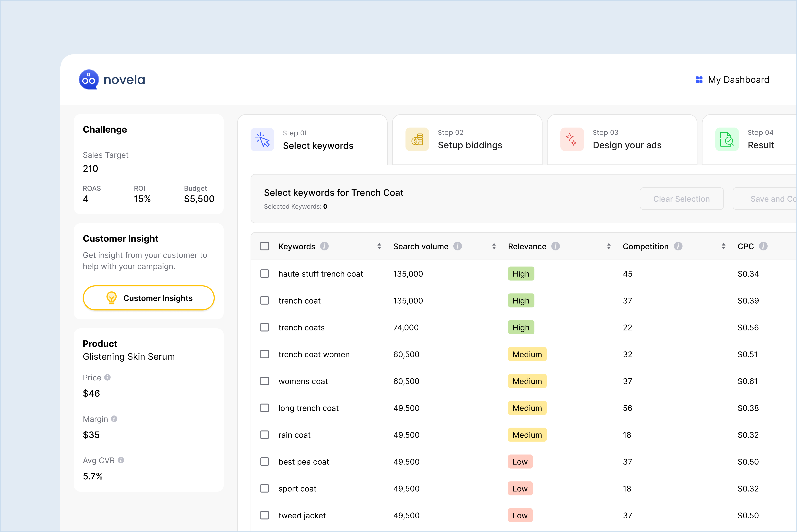This screenshot has height=532, width=797.
Task: Click the ROI value '15%'
Action: (x=142, y=199)
